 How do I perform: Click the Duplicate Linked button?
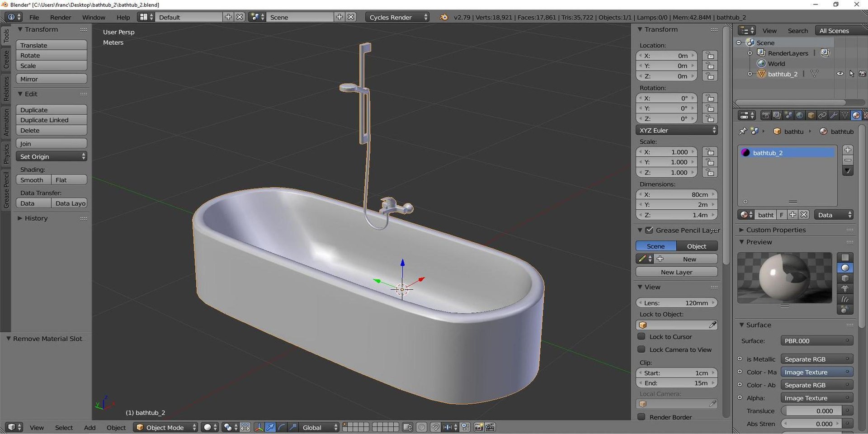[x=52, y=120]
